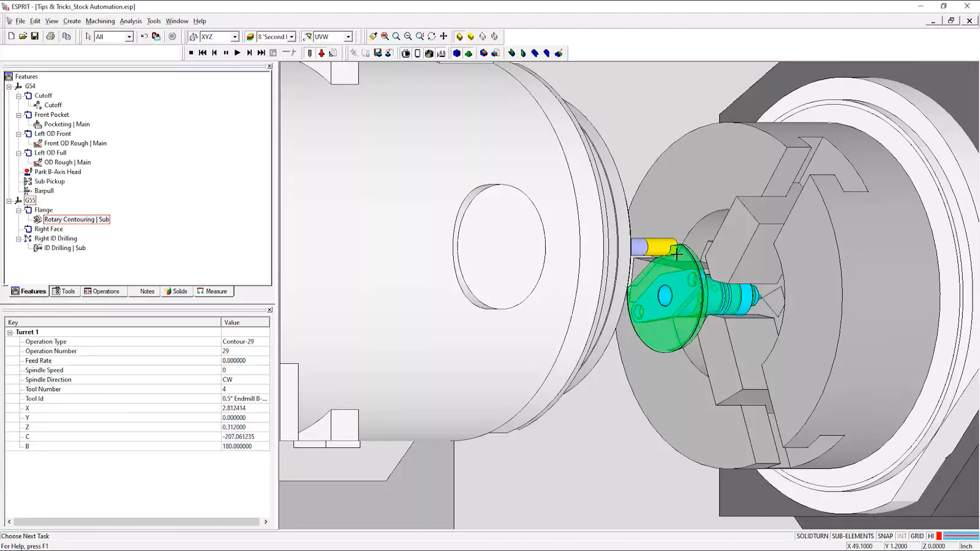The width and height of the screenshot is (980, 551).
Task: Click the layers stack icon
Action: (250, 37)
